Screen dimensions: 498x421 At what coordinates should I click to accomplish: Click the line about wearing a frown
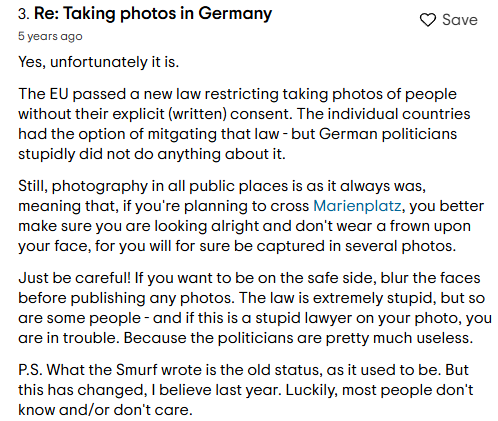point(244,226)
